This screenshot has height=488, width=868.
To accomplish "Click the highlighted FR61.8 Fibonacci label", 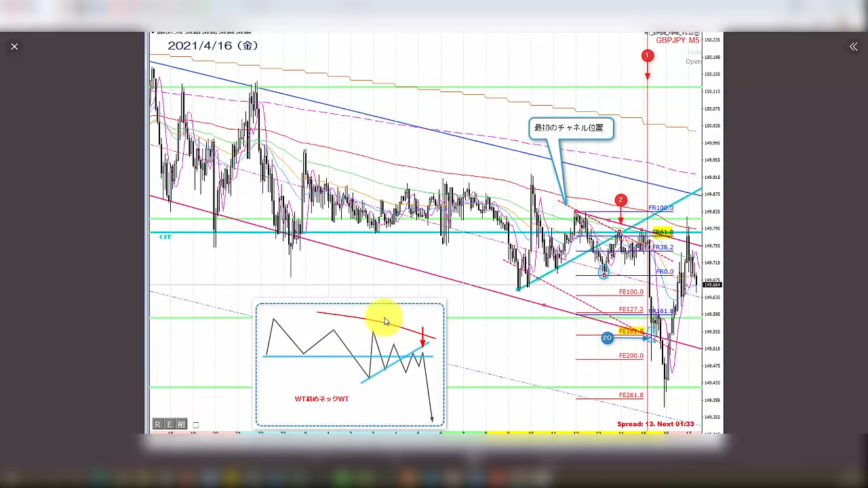I will [x=662, y=232].
